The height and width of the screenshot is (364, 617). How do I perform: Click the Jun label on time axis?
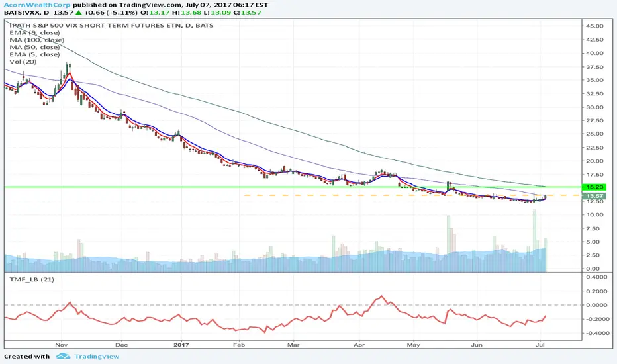(x=477, y=345)
